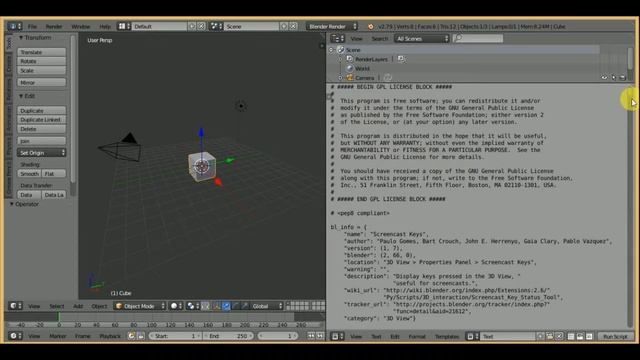The image size is (640, 360).
Task: Toggle the timeline lock range icon
Action: 141,336
